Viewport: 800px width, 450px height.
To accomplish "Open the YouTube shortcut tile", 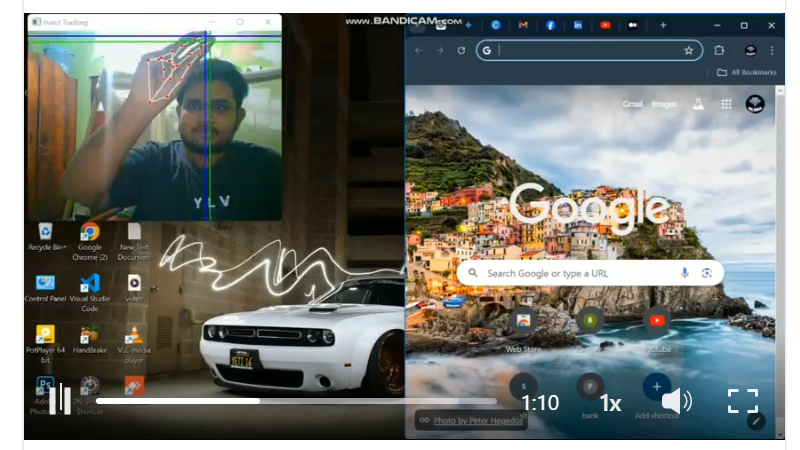I will pos(657,330).
